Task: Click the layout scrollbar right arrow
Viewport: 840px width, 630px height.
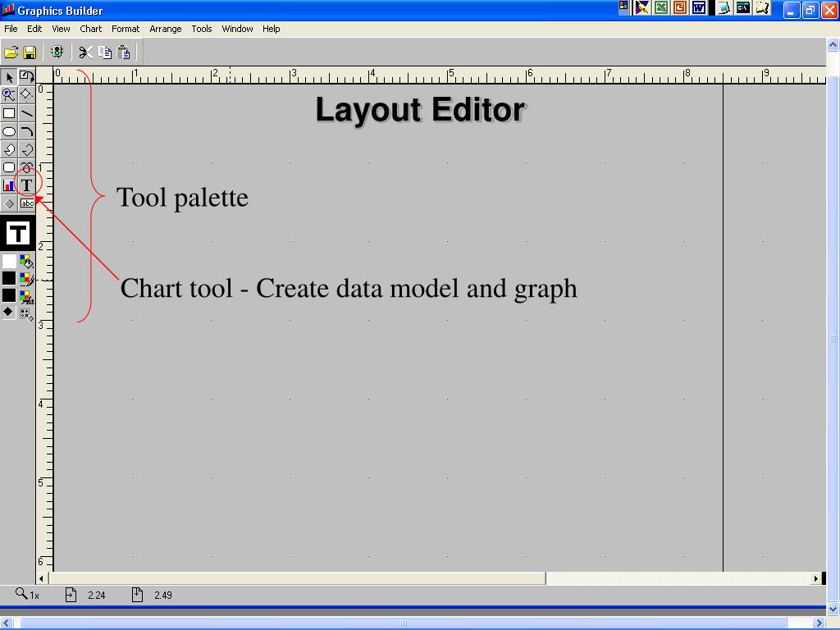Action: coord(816,578)
